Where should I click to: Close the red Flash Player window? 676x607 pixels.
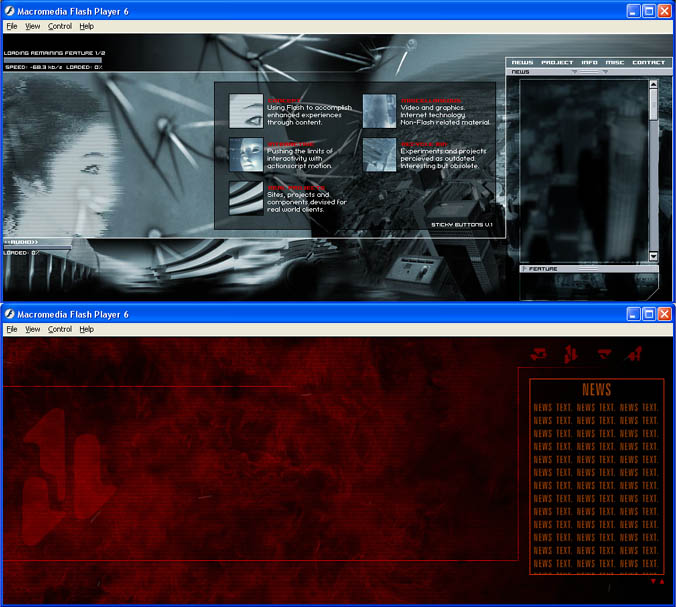click(664, 314)
